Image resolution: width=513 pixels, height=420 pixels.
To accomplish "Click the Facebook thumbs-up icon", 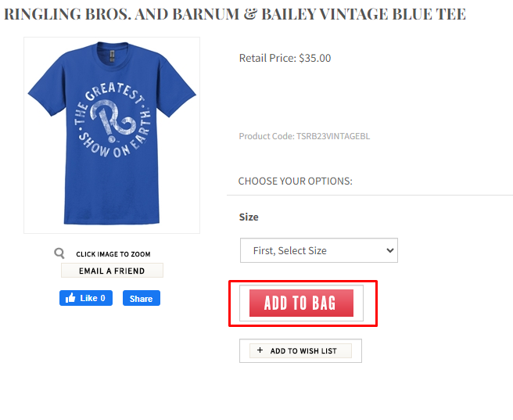I will pyautogui.click(x=70, y=298).
